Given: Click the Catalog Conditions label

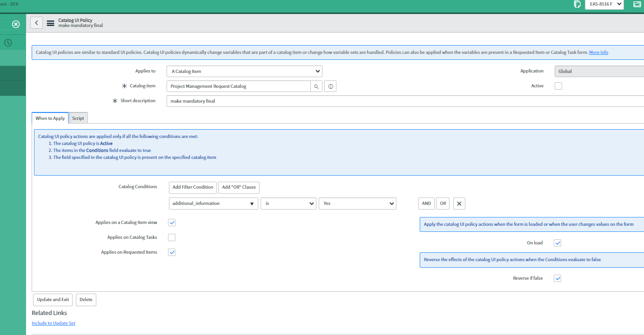Looking at the screenshot, I should 138,187.
